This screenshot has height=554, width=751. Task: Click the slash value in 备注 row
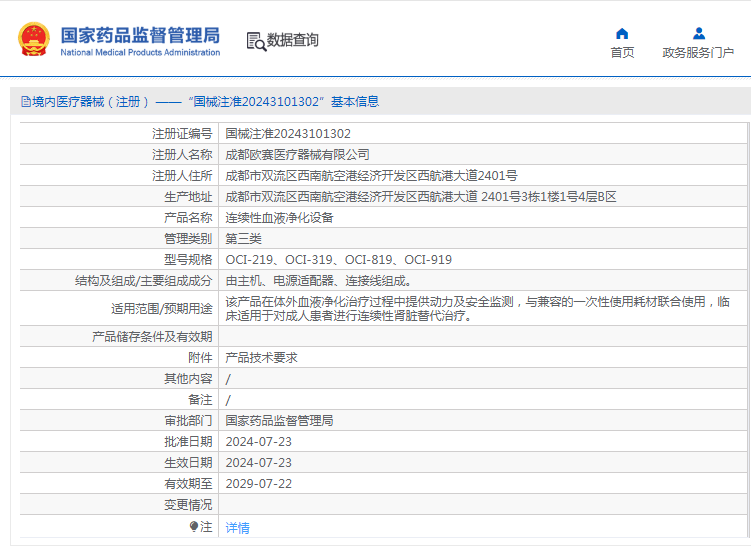[228, 400]
